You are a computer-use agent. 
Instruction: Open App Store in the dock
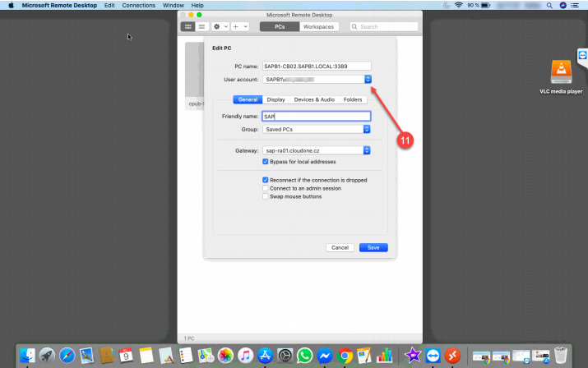(x=265, y=355)
